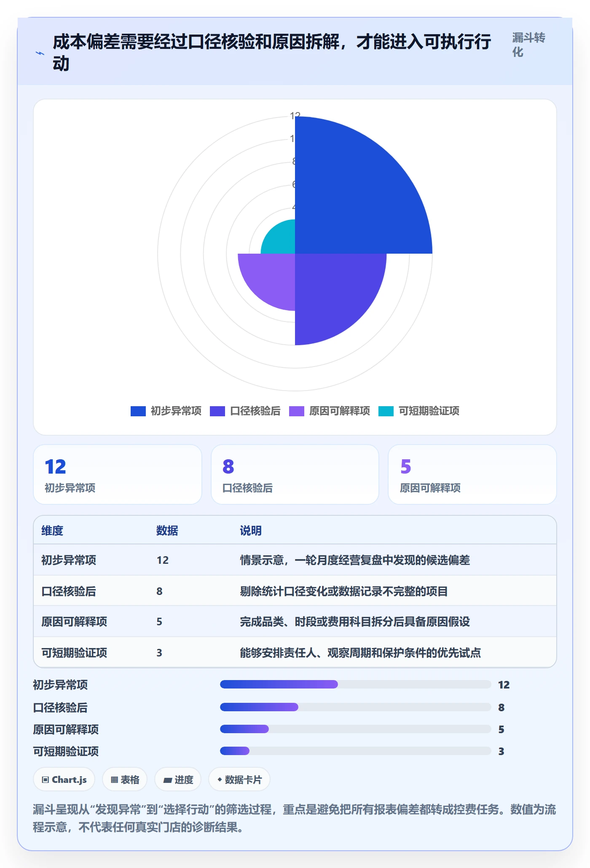Select the 12 初步异常项 data card
Image resolution: width=590 pixels, height=868 pixels.
pos(118,474)
